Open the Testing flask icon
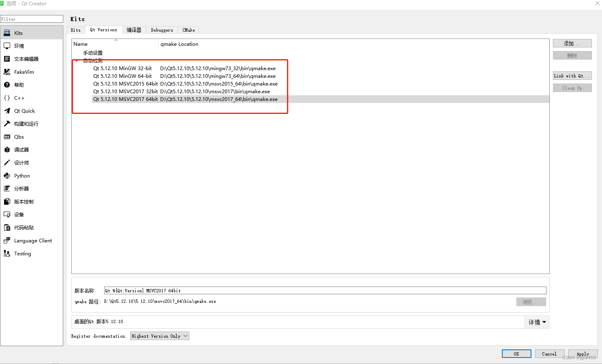602x364 pixels. point(7,253)
